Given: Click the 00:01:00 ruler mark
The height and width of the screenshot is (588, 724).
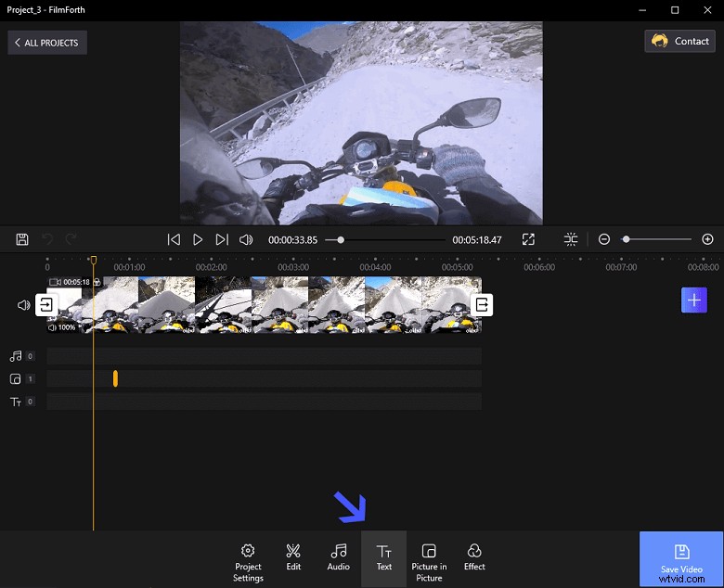Looking at the screenshot, I should pyautogui.click(x=129, y=267).
